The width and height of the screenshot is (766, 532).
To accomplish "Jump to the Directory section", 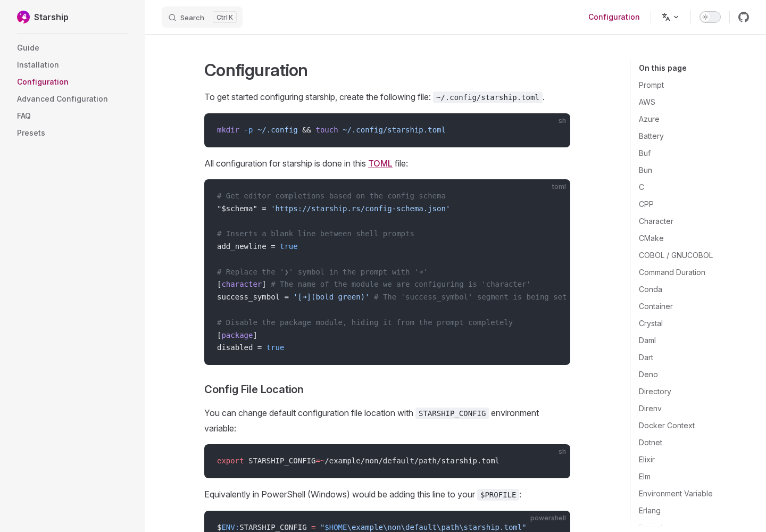I will click(655, 392).
